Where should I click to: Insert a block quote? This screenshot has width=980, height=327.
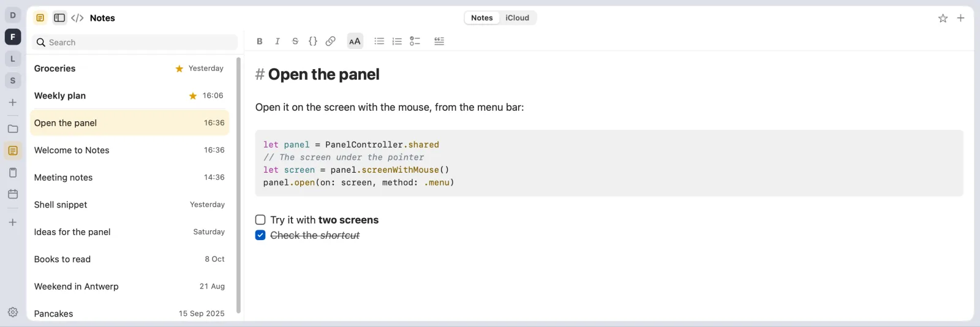point(439,41)
